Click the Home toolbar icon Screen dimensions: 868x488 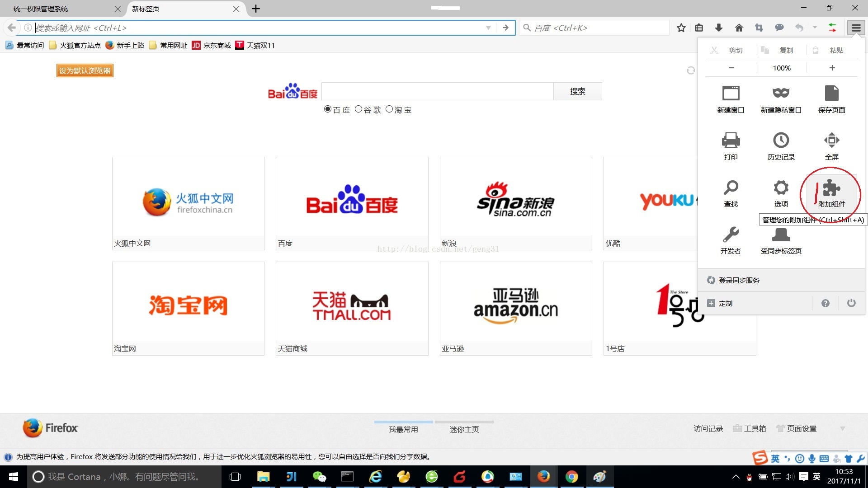coord(739,28)
